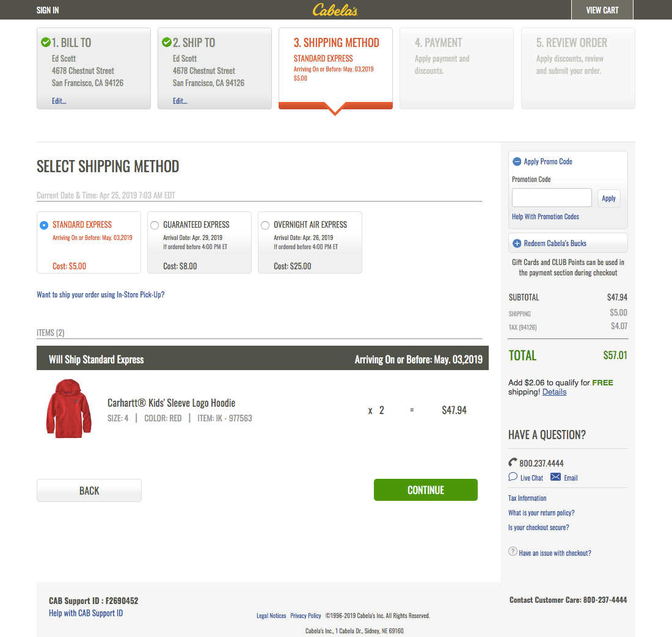Select the Guaranteed Express shipping option
The width and height of the screenshot is (672, 637).
[155, 225]
